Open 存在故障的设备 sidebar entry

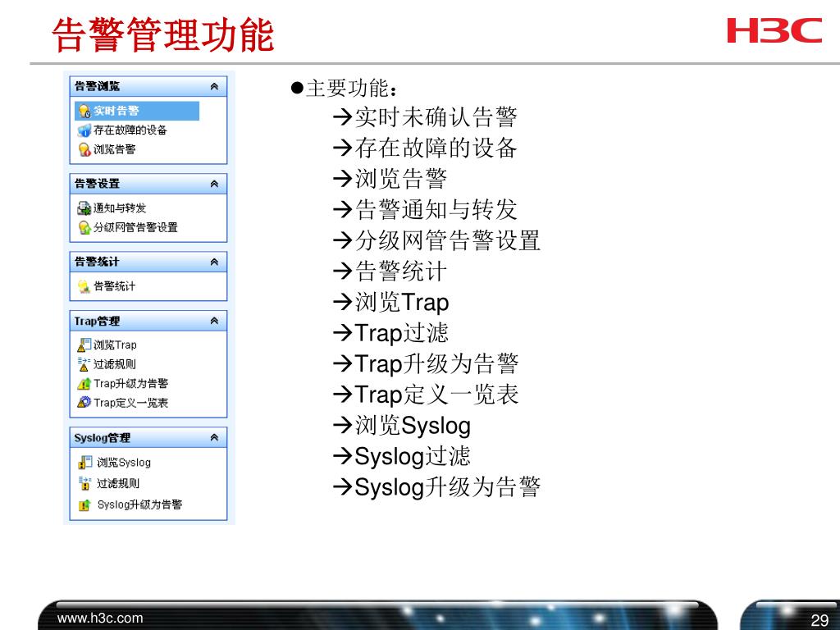pyautogui.click(x=130, y=130)
